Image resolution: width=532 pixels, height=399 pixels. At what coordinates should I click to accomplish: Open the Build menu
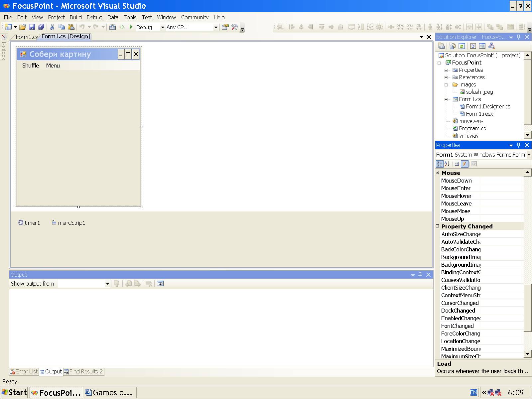(x=75, y=17)
